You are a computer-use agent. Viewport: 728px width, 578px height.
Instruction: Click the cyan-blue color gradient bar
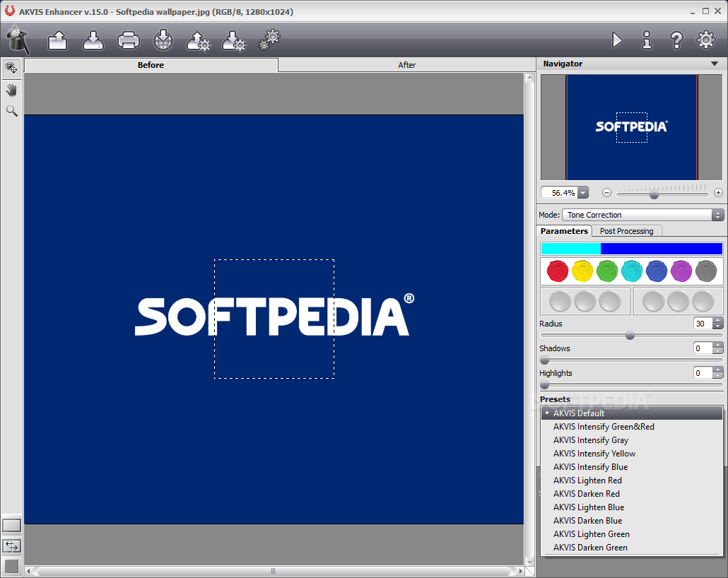(631, 249)
